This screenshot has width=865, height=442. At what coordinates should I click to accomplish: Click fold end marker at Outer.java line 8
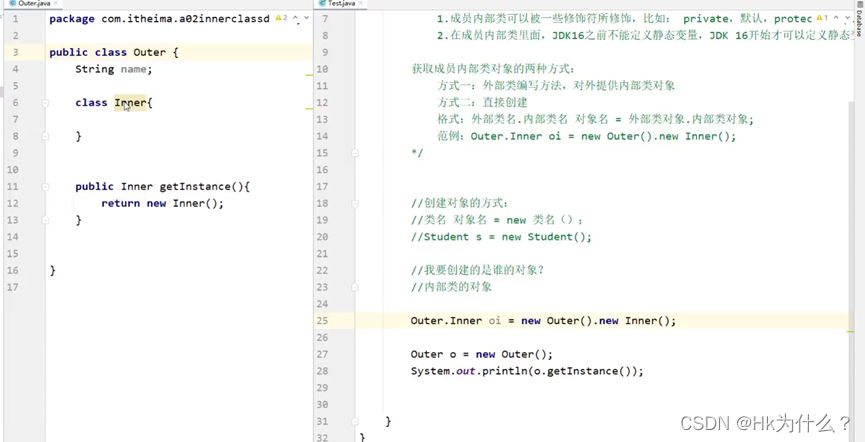point(45,136)
